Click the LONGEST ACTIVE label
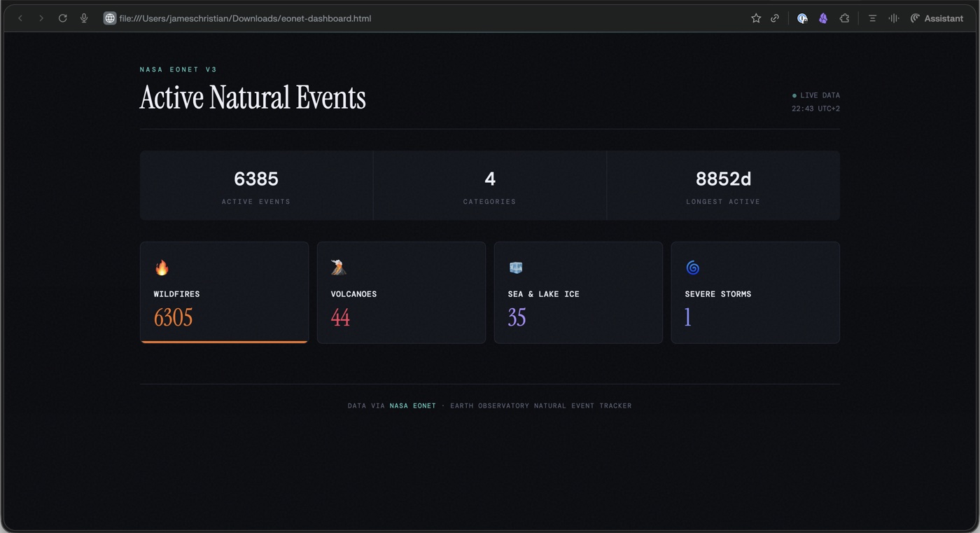Screen dimensions: 980x533 (723, 202)
